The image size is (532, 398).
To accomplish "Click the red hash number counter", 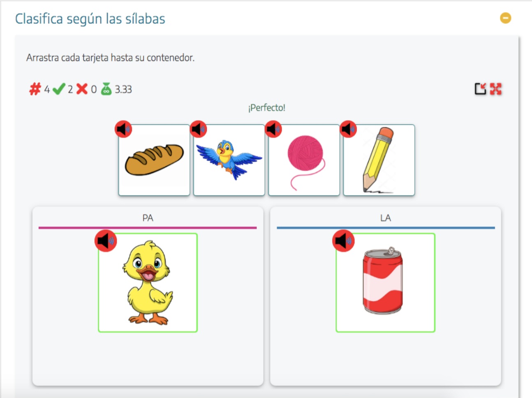I will click(35, 89).
